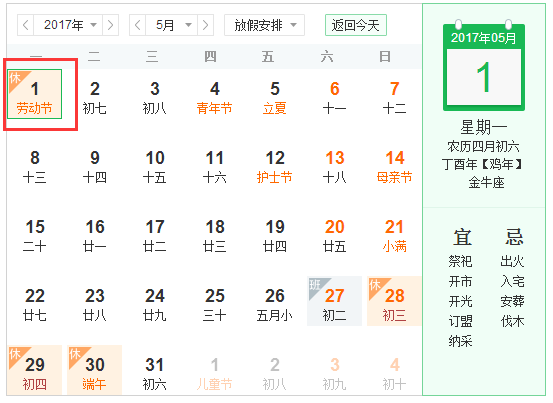Select May 29 初四 holiday date
The image size is (553, 403).
click(35, 370)
